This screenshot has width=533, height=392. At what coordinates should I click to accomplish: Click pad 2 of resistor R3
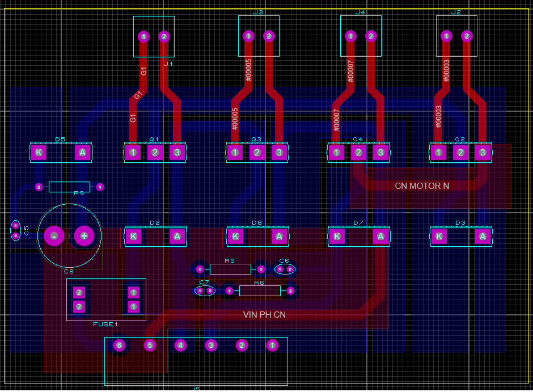(39, 187)
